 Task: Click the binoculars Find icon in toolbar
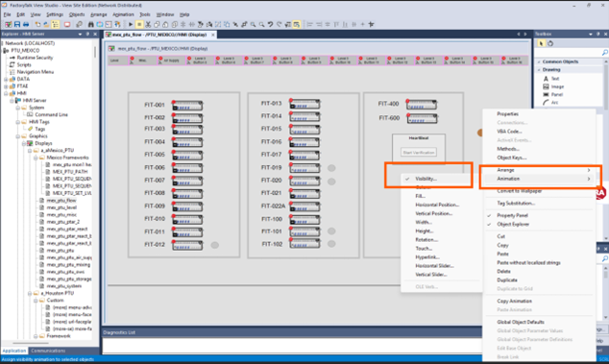(90, 24)
